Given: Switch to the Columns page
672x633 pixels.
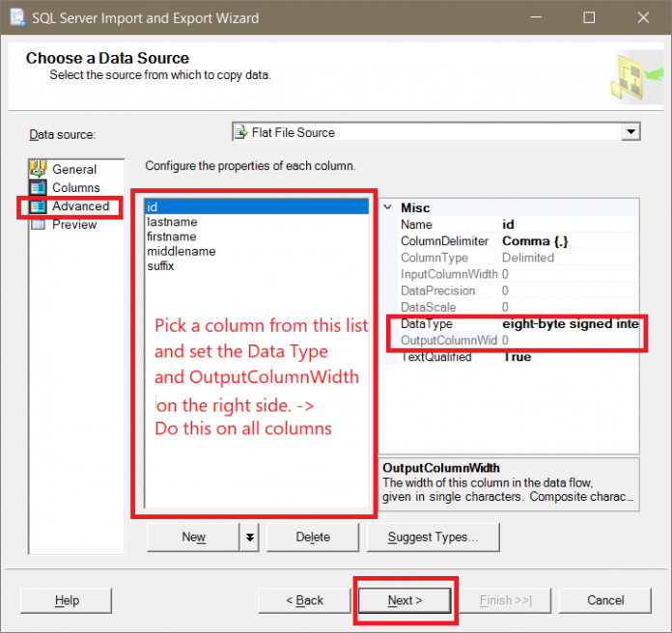Looking at the screenshot, I should [x=75, y=187].
